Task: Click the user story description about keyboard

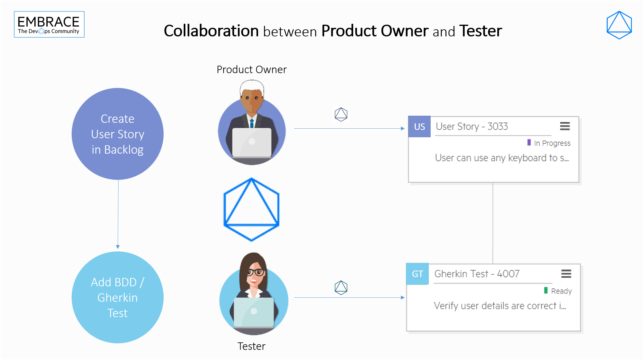Action: (502, 158)
